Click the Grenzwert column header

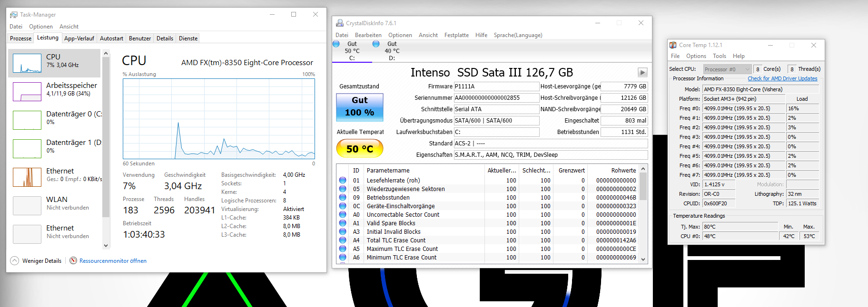[571, 170]
